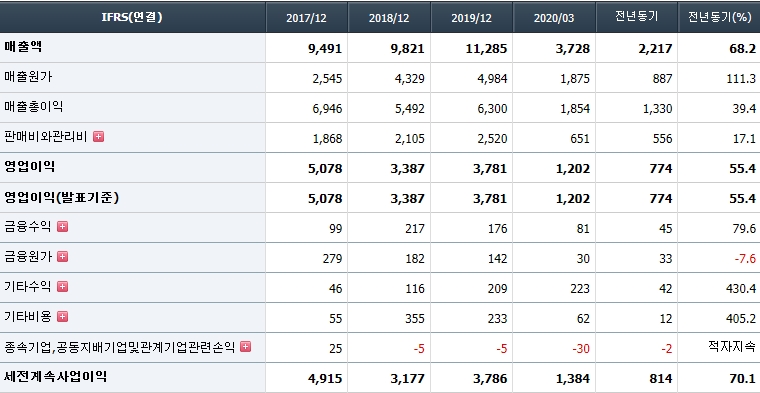The image size is (760, 393).
Task: Click 매출총이익 2019/12 value 6,300
Action: [492, 109]
